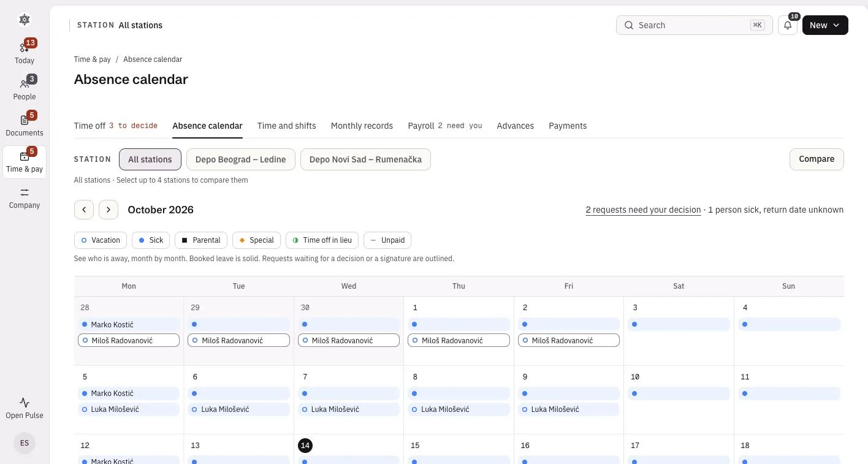Open notifications bell
Screen dimensions: 868x464
coord(788,25)
